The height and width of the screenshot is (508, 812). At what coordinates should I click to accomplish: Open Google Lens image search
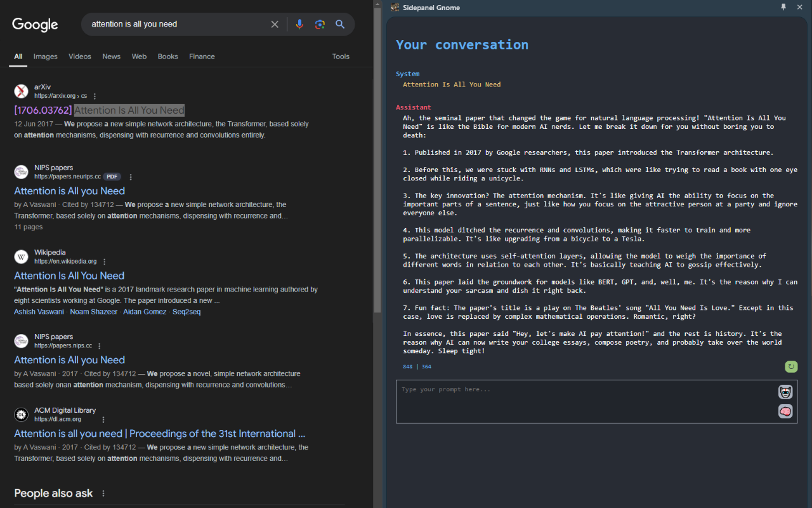[320, 24]
